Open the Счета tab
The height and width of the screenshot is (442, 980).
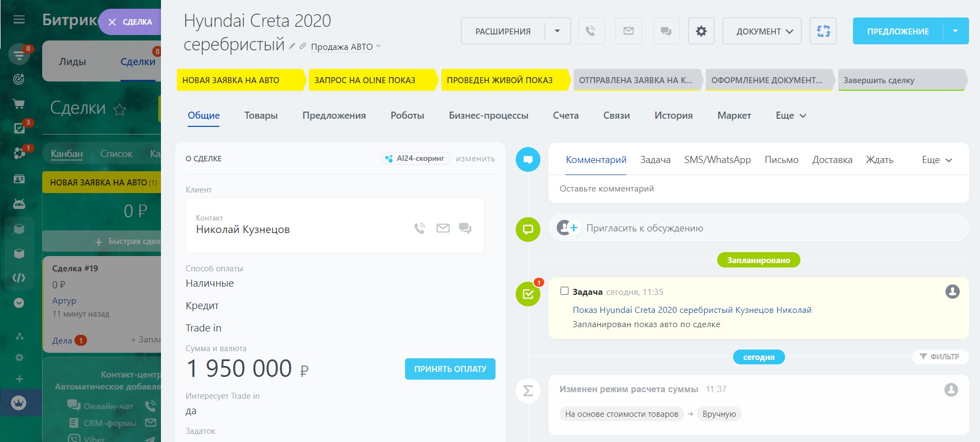coord(566,115)
